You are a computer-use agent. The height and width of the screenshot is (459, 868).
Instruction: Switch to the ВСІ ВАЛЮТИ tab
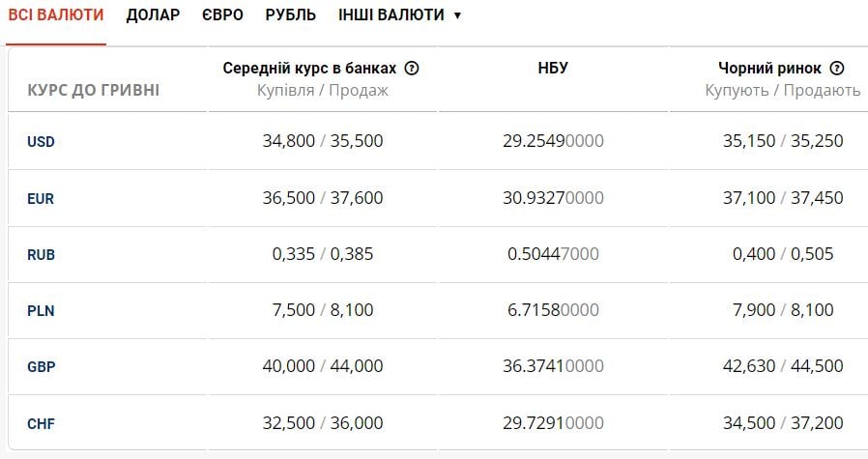pyautogui.click(x=56, y=15)
